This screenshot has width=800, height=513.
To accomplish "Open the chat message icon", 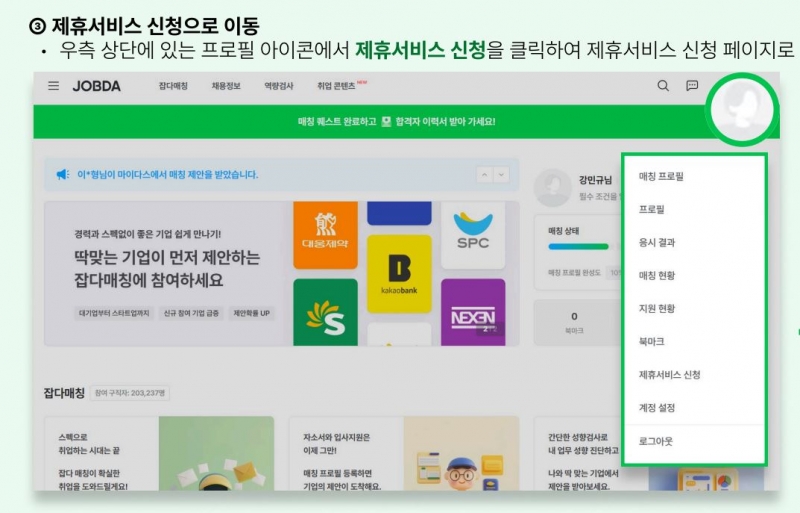I will pos(691,86).
